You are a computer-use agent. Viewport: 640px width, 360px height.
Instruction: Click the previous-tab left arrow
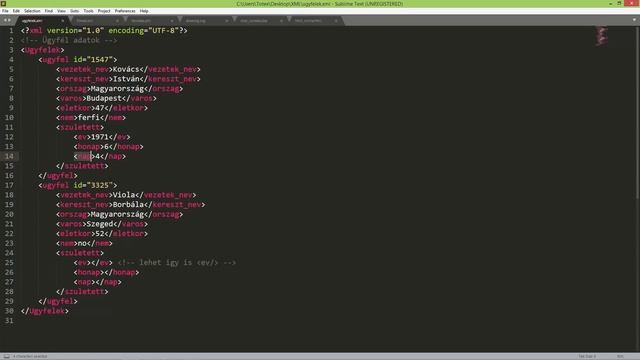point(5,20)
